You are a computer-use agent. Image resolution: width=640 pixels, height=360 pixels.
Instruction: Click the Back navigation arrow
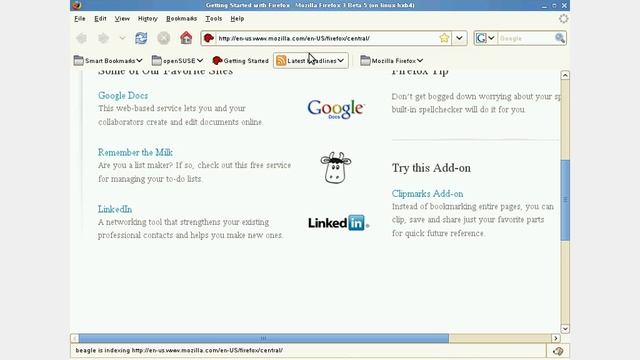(x=82, y=38)
